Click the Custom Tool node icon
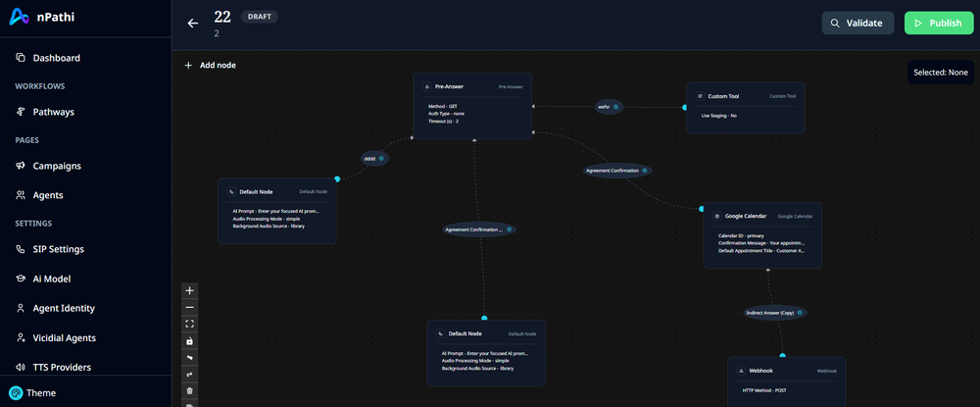The height and width of the screenshot is (407, 980). pos(699,96)
